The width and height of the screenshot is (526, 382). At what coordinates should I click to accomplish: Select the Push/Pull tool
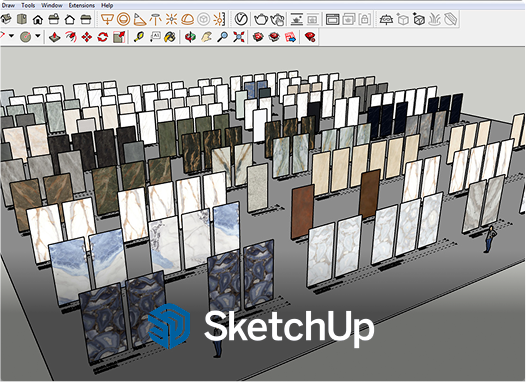click(55, 37)
